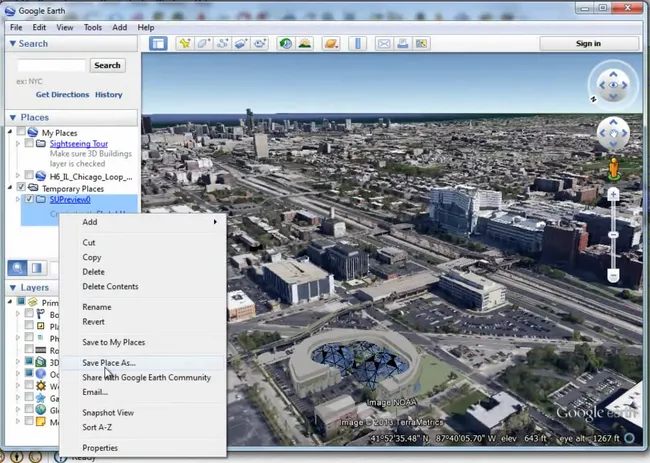
Task: Open the File menu
Action: [x=16, y=27]
